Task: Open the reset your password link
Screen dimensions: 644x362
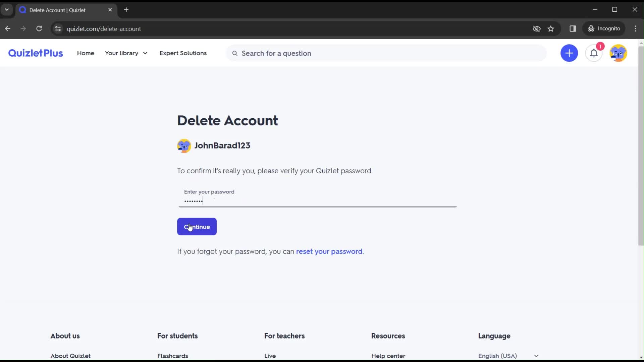Action: 329,251
